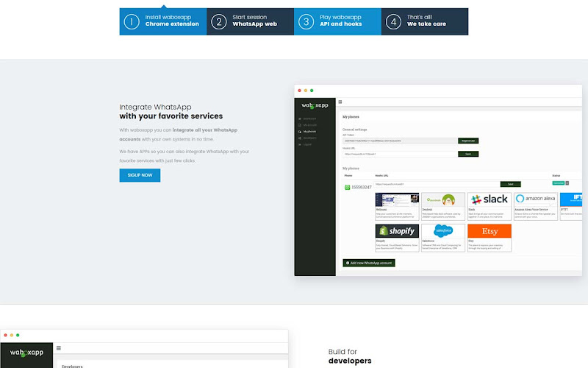Viewport: 588px width, 368px height.
Task: Click the waboxapp logo in dark sidebar
Action: click(x=315, y=105)
